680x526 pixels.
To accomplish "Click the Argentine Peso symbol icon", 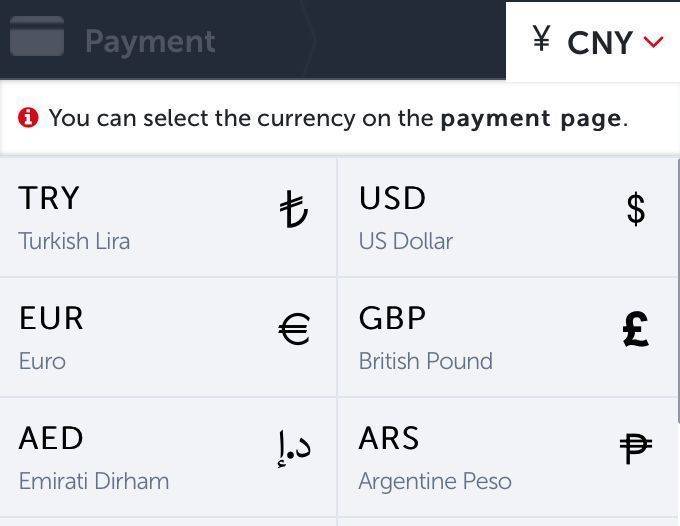I will pos(635,449).
